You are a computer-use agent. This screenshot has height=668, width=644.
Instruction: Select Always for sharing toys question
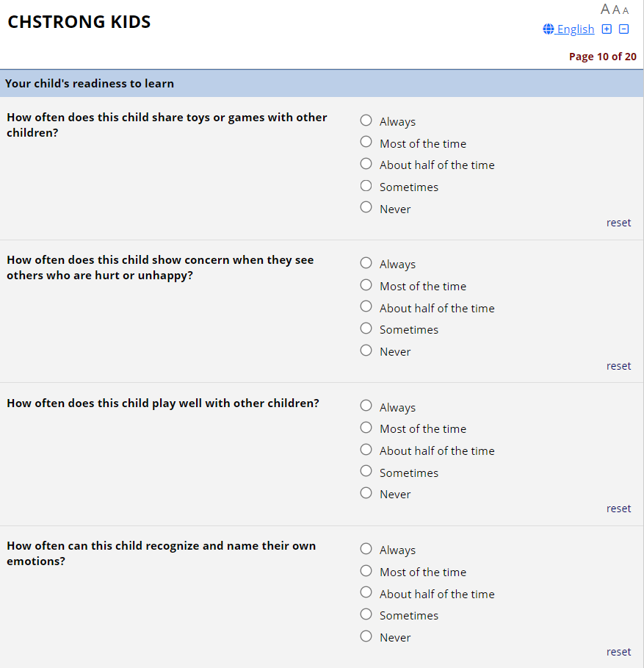(x=366, y=121)
